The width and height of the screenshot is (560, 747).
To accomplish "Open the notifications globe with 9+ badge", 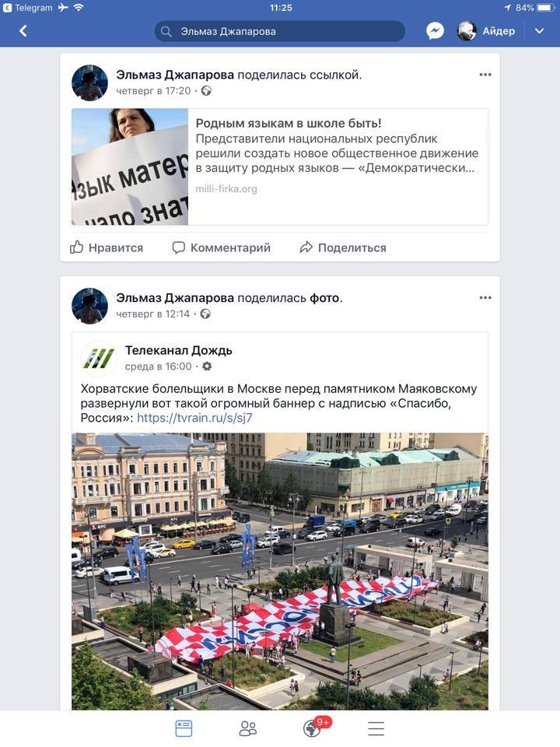I will [314, 728].
